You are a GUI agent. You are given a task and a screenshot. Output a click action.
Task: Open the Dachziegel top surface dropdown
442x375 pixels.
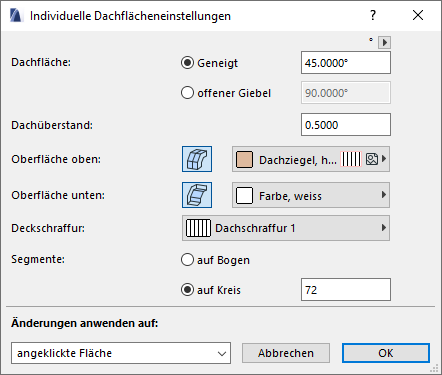311,159
